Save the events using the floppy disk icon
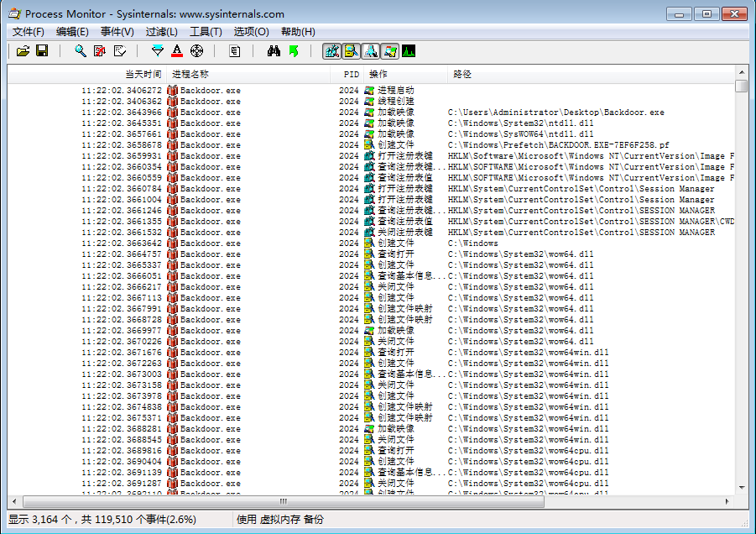756x534 pixels. click(42, 51)
